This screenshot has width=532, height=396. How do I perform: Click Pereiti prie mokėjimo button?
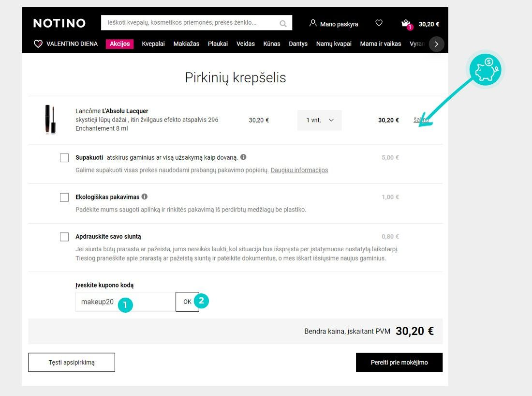click(399, 363)
